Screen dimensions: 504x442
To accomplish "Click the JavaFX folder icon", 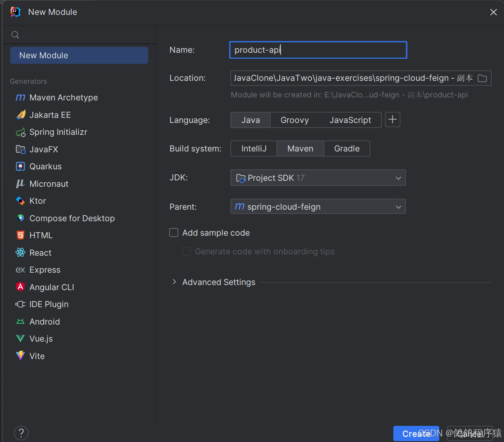I will pos(20,149).
